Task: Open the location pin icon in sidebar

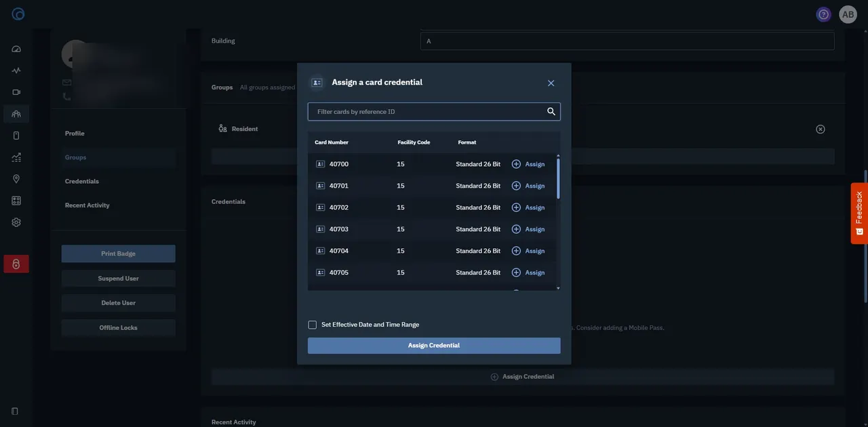Action: pyautogui.click(x=16, y=179)
